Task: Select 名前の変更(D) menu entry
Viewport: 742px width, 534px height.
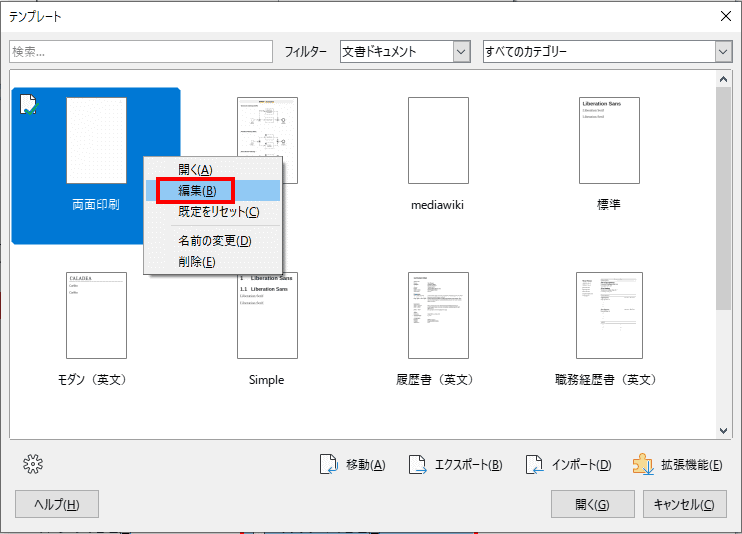Action: click(214, 241)
